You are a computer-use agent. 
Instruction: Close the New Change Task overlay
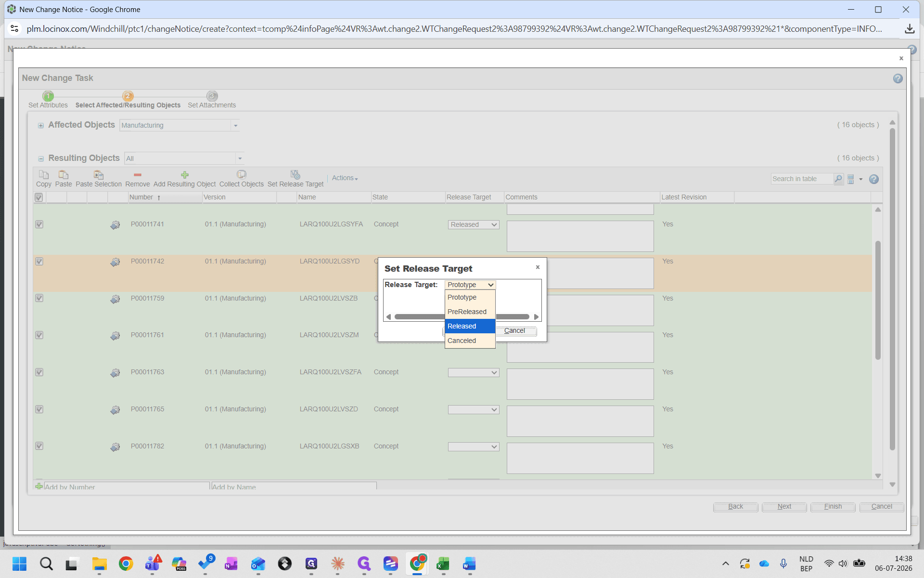(x=901, y=58)
